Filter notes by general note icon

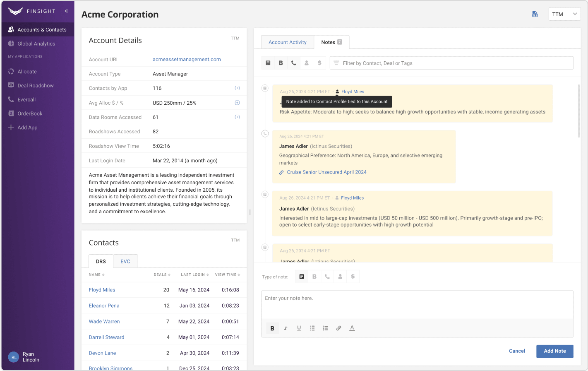click(268, 63)
